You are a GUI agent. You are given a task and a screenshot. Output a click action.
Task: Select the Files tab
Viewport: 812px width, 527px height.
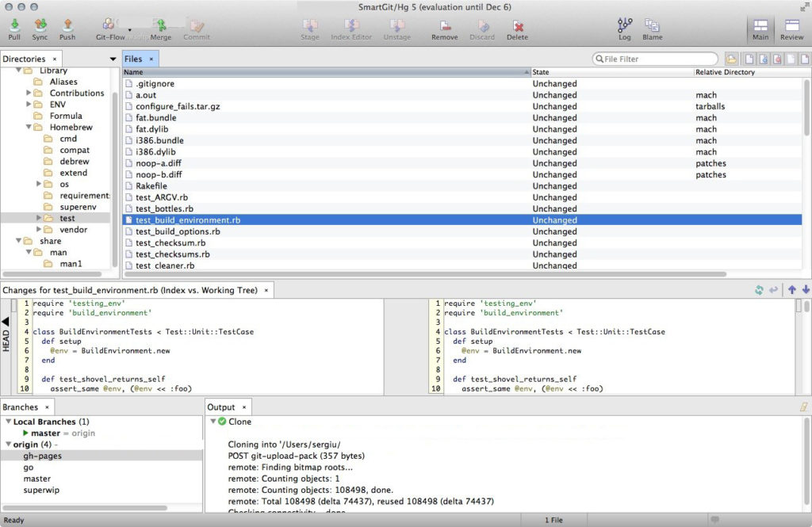click(x=133, y=59)
